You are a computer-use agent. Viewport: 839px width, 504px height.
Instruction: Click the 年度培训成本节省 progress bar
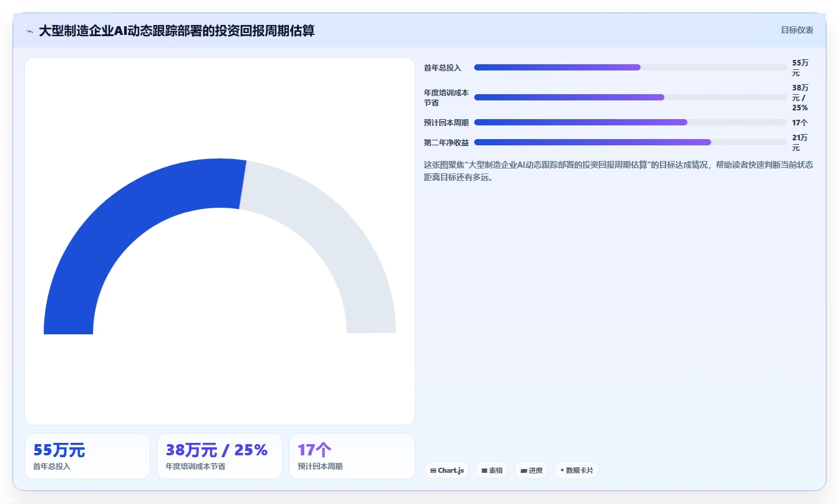pos(631,97)
